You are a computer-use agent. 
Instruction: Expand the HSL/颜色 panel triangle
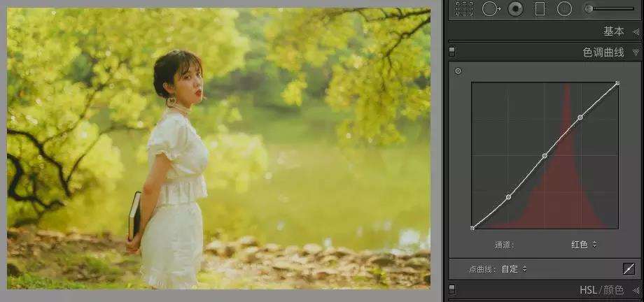(636, 290)
